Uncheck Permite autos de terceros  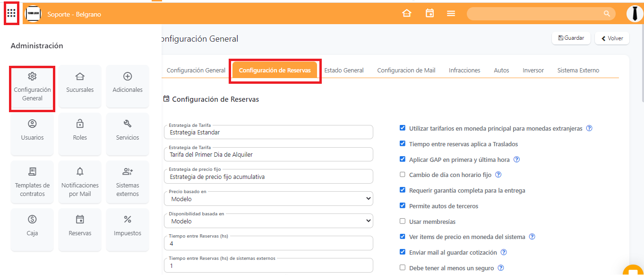pos(403,205)
